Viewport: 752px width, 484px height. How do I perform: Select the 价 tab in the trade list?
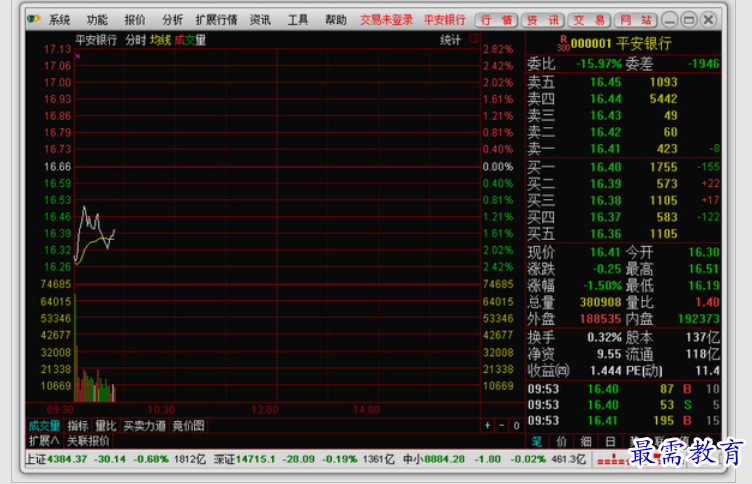tap(561, 441)
